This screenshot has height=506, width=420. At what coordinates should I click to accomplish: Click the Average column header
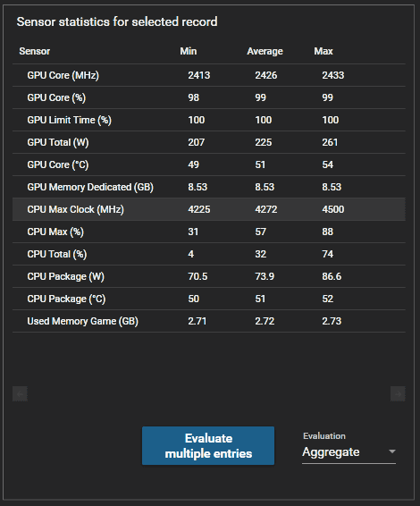click(x=265, y=51)
